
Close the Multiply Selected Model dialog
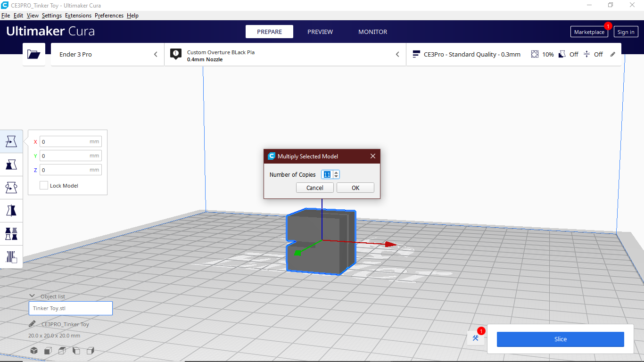[373, 156]
